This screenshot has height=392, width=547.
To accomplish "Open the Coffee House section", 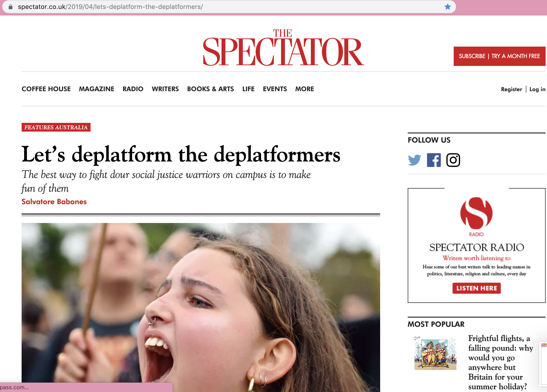I will pyautogui.click(x=46, y=89).
